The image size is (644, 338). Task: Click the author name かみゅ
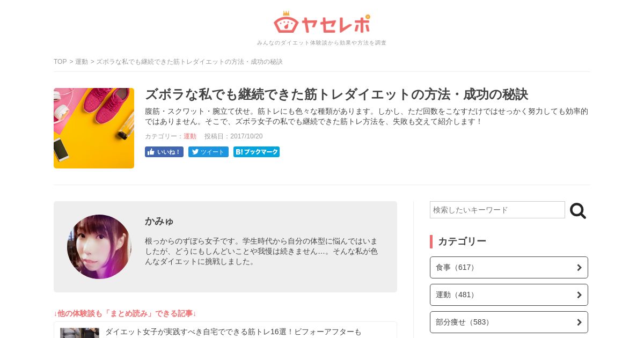click(159, 221)
